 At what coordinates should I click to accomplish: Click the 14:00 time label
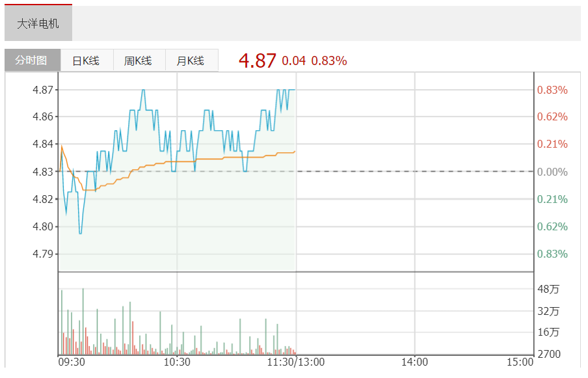pos(415,362)
